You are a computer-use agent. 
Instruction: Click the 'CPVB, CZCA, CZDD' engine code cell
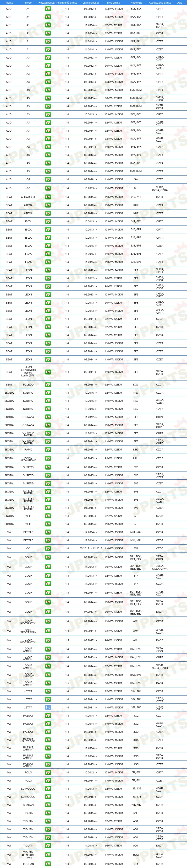pos(160,666)
